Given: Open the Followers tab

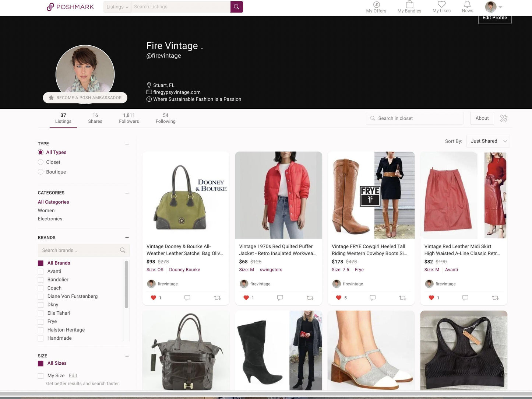Looking at the screenshot, I should 129,118.
